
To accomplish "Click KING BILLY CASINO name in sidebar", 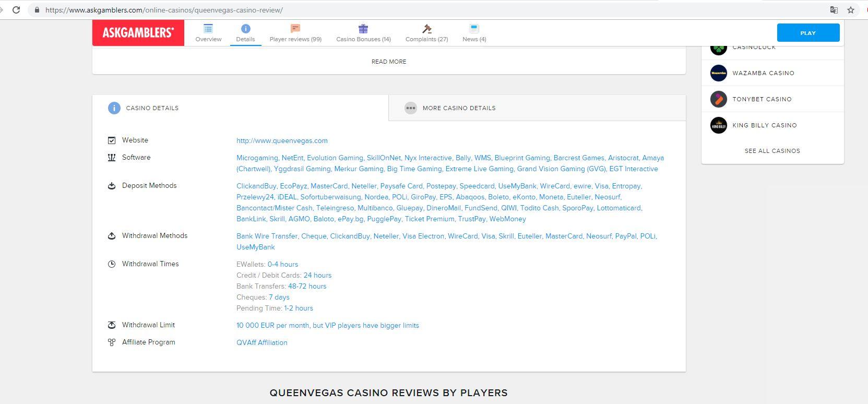I will [x=765, y=125].
